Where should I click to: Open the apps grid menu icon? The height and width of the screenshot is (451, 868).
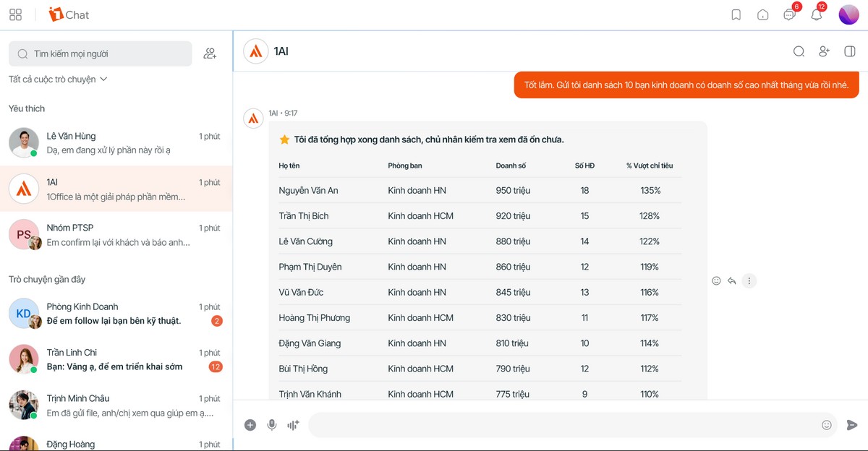tap(15, 14)
